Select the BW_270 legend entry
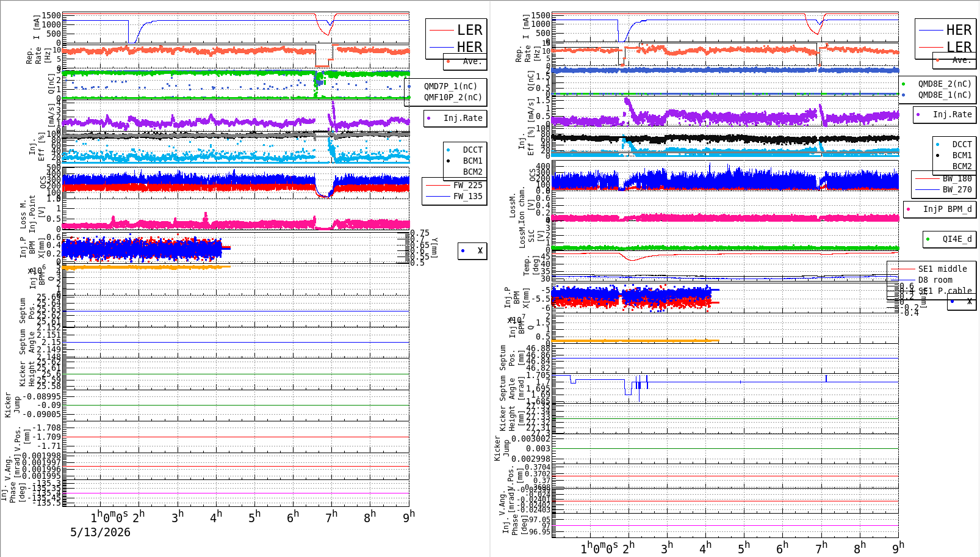Image resolution: width=980 pixels, height=557 pixels. click(x=957, y=189)
